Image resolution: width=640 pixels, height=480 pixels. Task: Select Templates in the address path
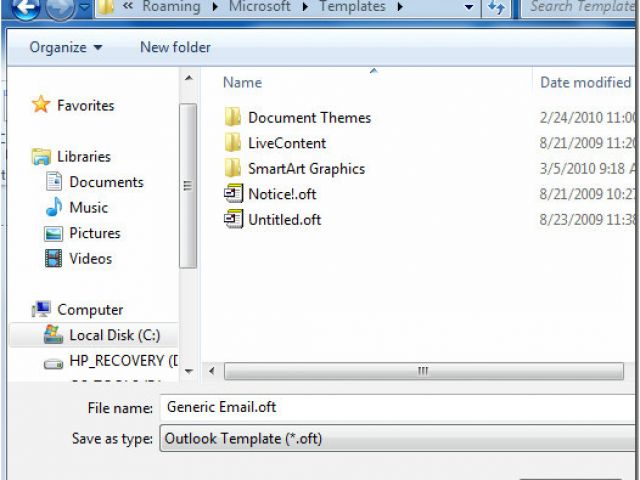[352, 7]
